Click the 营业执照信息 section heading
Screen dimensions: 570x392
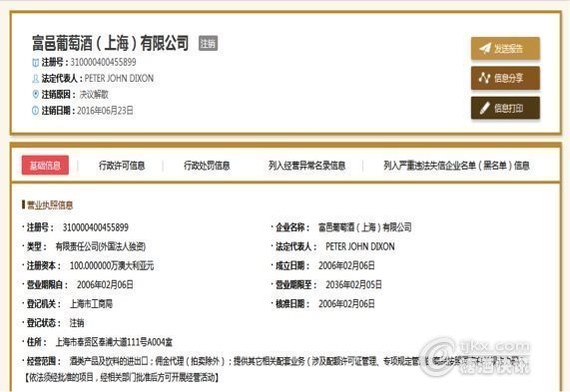[50, 204]
